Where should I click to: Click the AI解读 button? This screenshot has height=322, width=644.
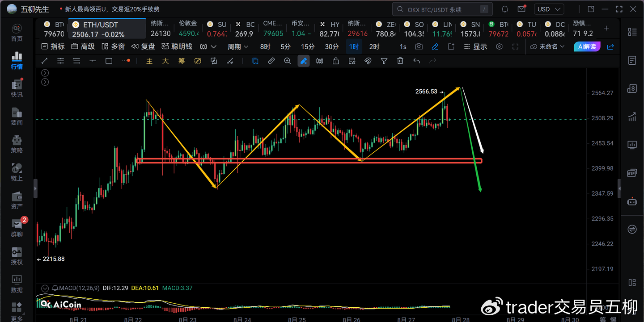pyautogui.click(x=587, y=46)
